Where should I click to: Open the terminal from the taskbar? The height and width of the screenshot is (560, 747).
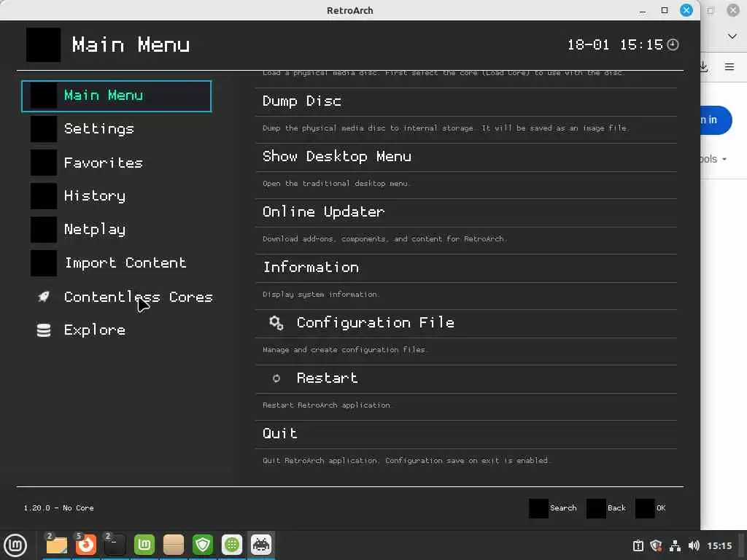point(115,545)
